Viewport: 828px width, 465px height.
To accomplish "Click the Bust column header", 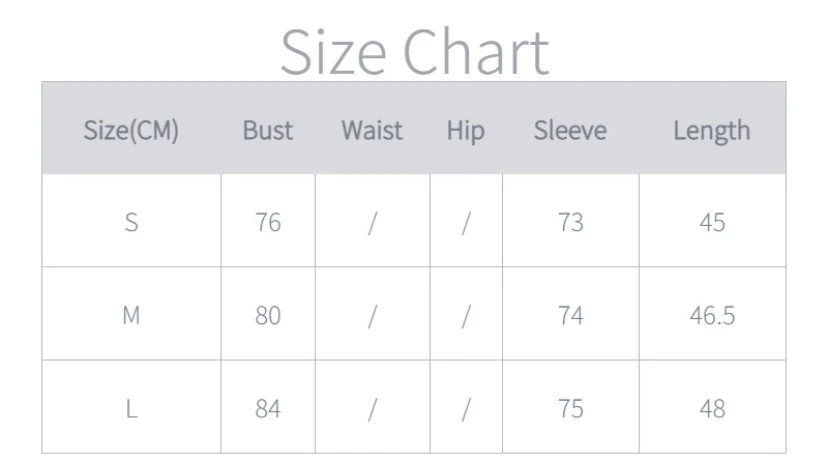I will point(268,130).
